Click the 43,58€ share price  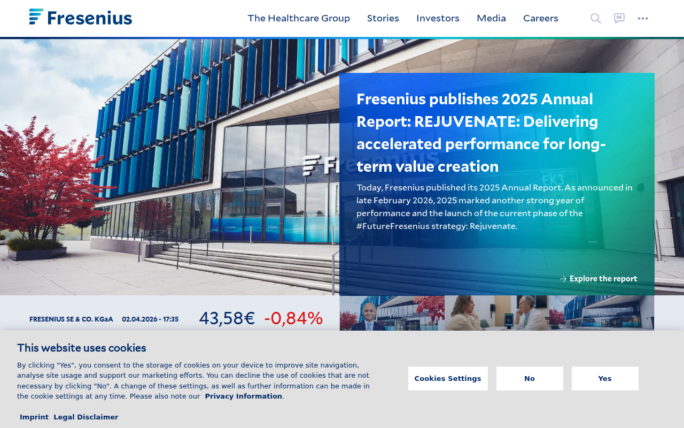227,318
